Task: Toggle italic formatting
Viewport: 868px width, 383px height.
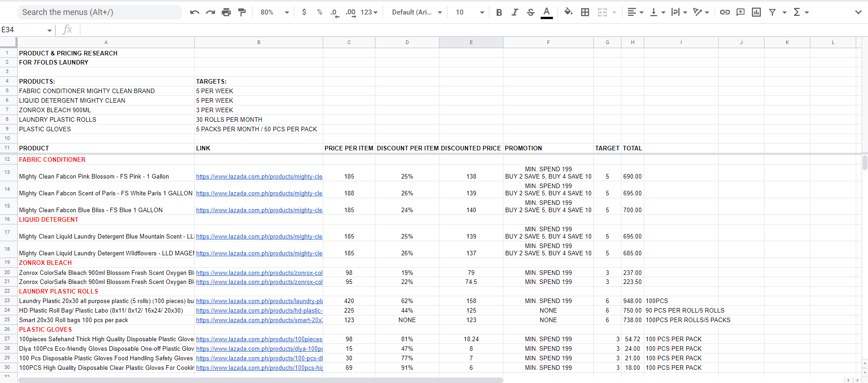Action: [x=515, y=12]
